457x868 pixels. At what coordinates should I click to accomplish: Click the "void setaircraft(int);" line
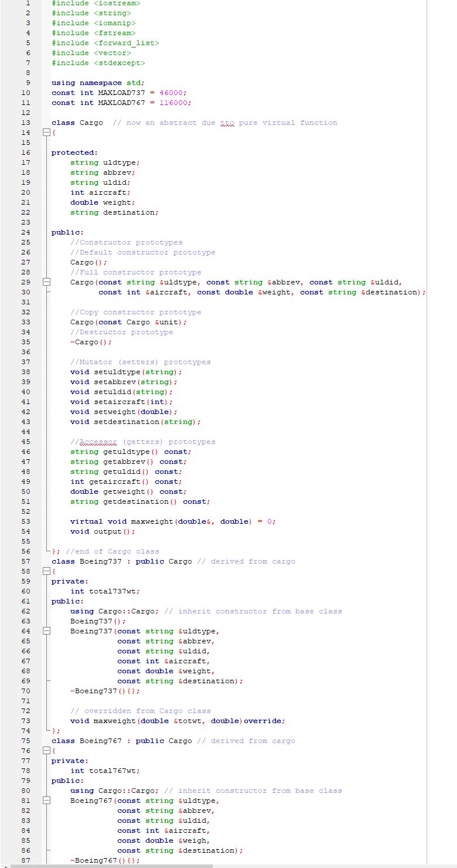click(122, 402)
